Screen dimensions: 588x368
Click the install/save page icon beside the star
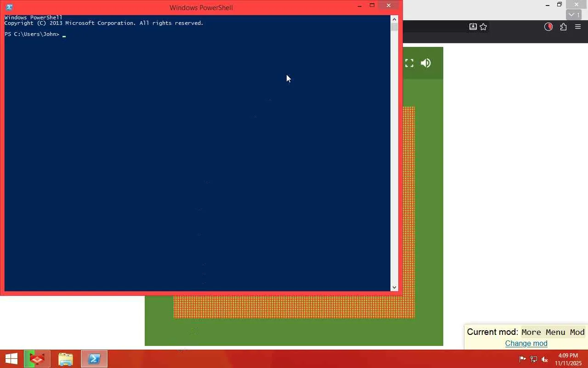(473, 27)
